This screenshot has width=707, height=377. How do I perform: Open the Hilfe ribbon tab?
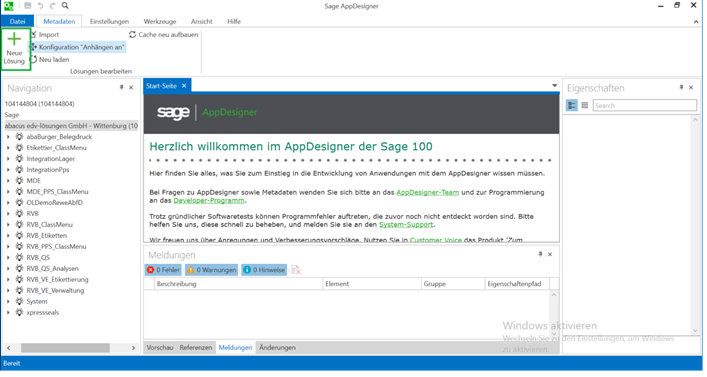click(x=234, y=21)
